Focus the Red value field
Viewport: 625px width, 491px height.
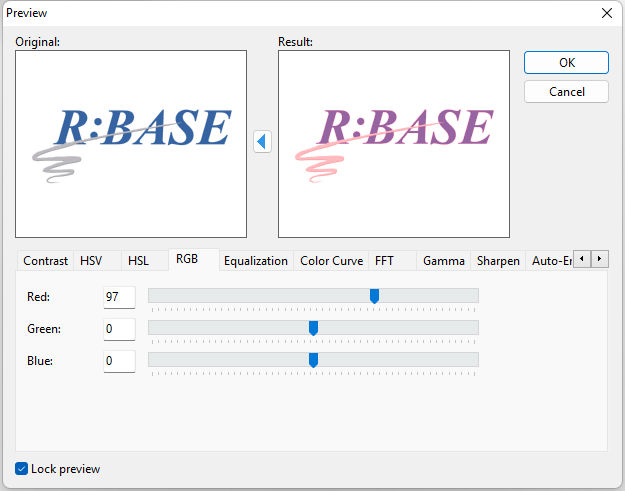[119, 297]
